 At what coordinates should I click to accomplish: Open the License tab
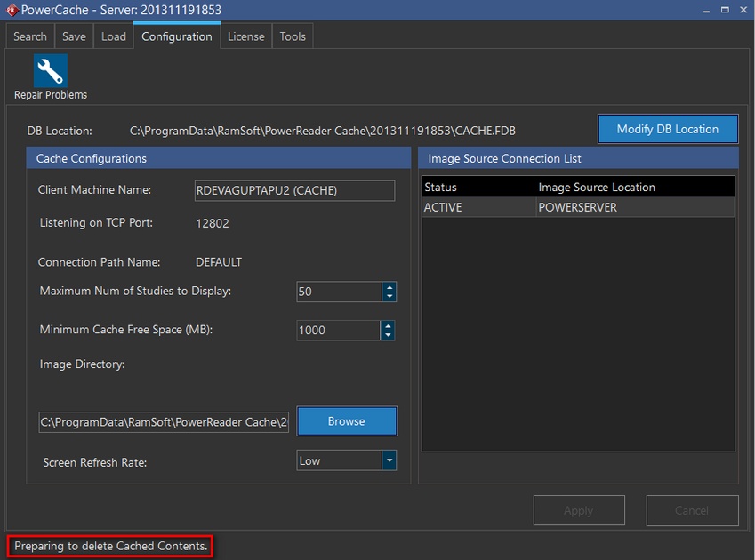[x=245, y=36]
